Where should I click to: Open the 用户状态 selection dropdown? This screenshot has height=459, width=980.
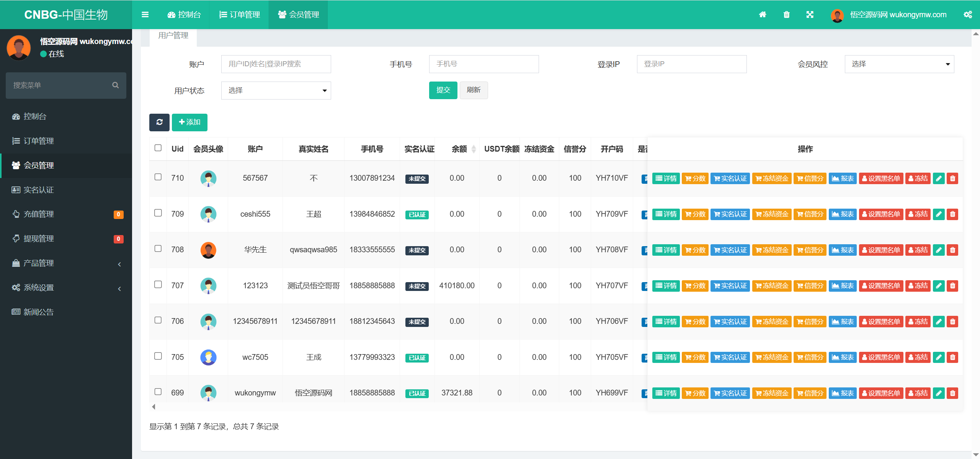(x=275, y=90)
